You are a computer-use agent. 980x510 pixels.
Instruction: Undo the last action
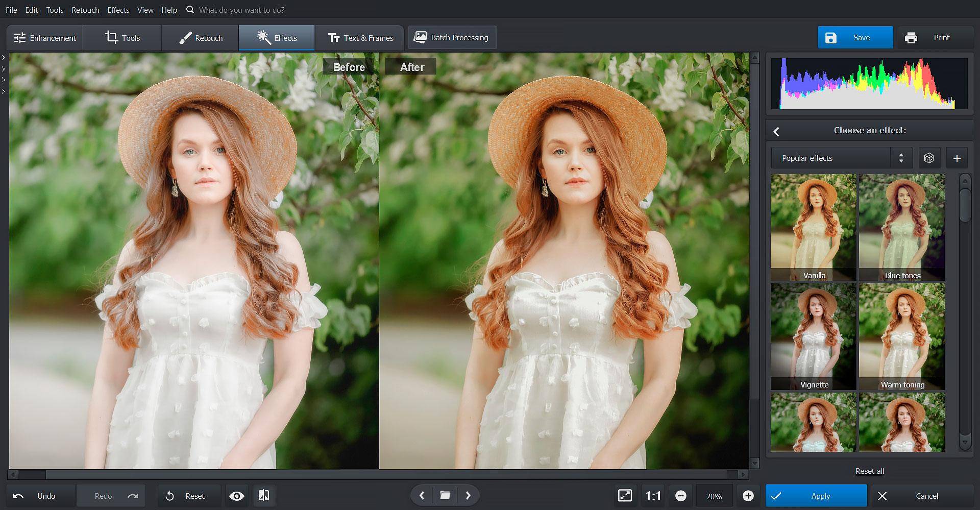click(39, 496)
